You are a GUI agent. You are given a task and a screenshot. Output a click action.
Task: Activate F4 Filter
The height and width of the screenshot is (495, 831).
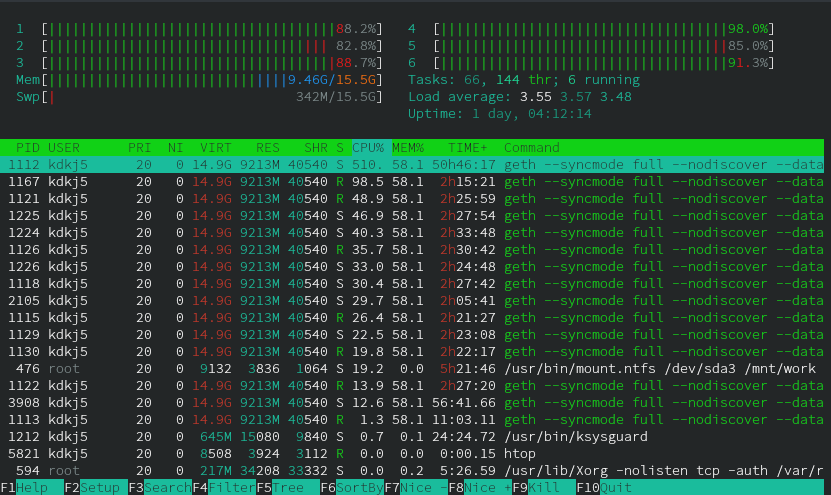224,488
